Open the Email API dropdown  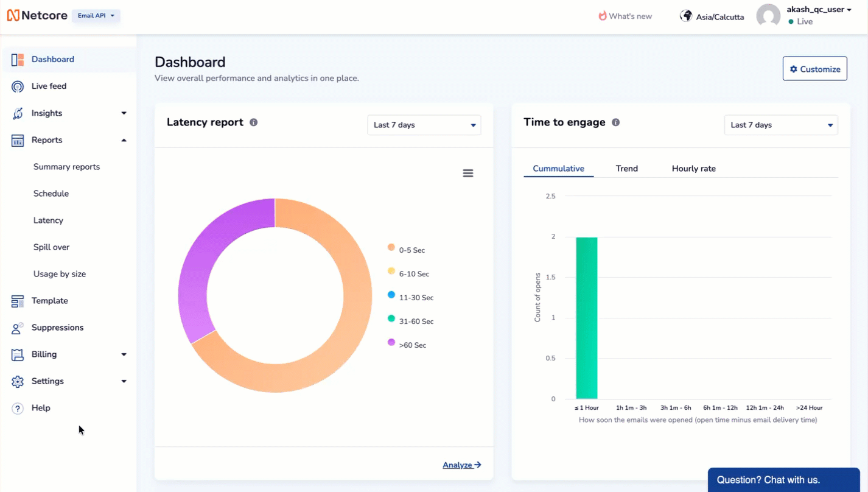coord(96,16)
